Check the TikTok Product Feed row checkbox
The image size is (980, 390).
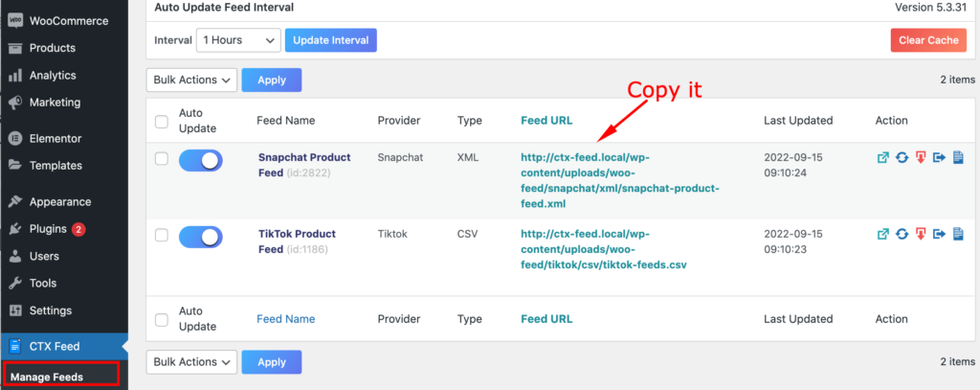point(162,235)
